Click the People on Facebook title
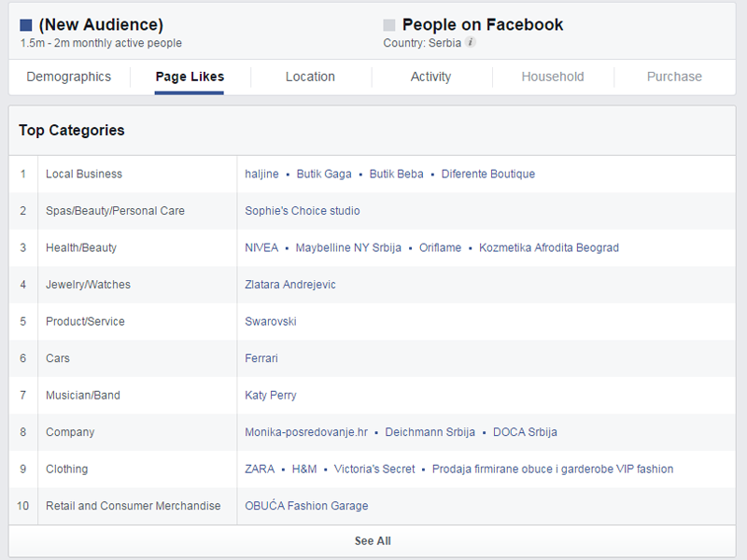 click(x=483, y=24)
